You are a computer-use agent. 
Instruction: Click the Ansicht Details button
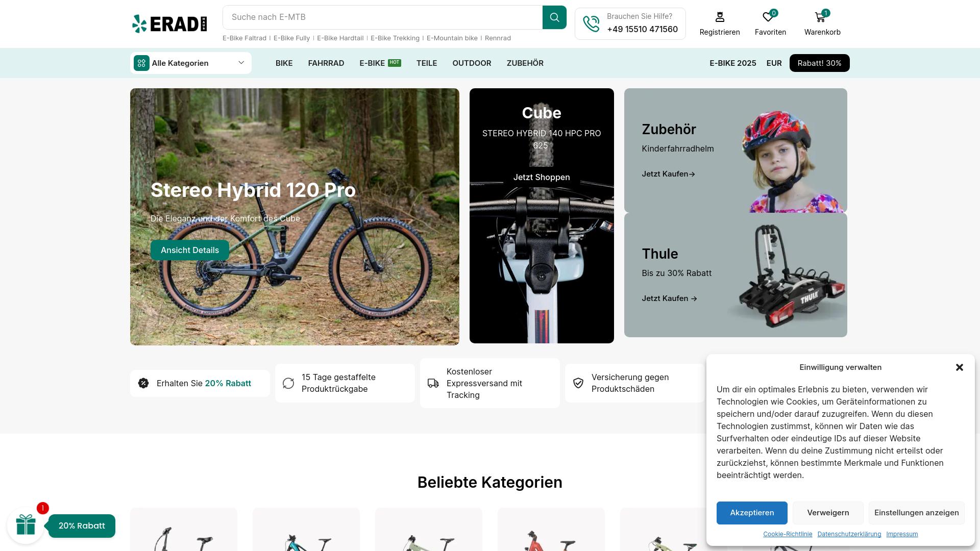point(190,250)
